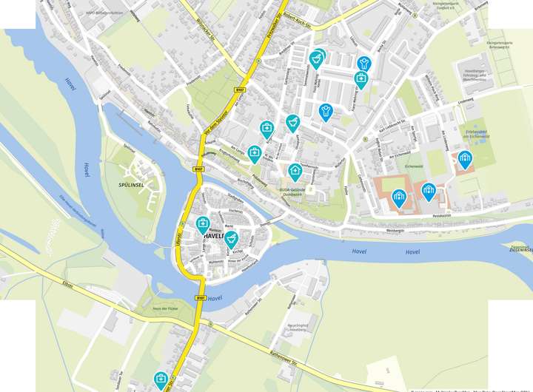Image resolution: width=533 pixels, height=392 pixels.
Task: Click the SPÜLINSEL island label
Action: (x=131, y=185)
